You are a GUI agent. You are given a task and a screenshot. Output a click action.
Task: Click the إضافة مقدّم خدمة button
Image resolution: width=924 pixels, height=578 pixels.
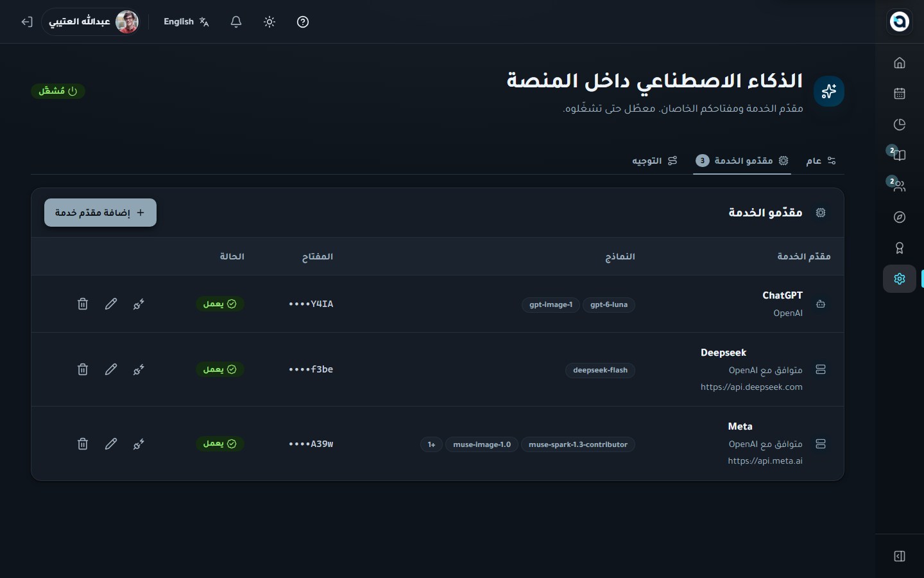[x=100, y=213]
